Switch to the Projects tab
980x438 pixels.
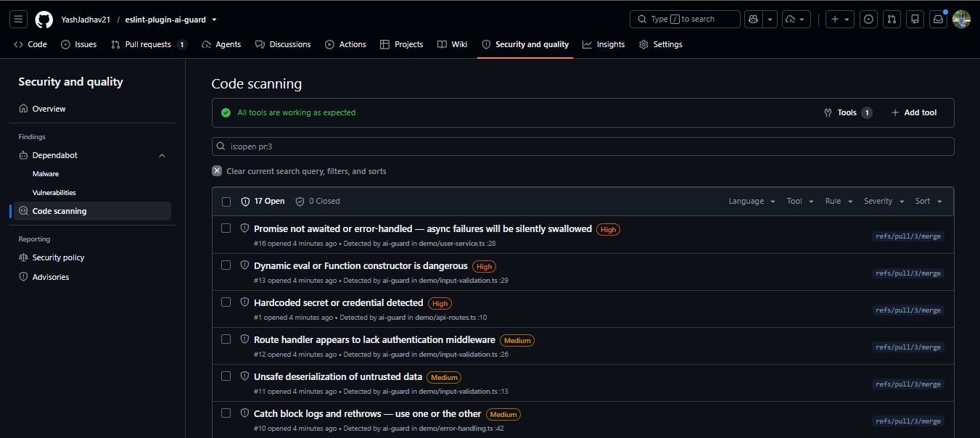pyautogui.click(x=402, y=44)
